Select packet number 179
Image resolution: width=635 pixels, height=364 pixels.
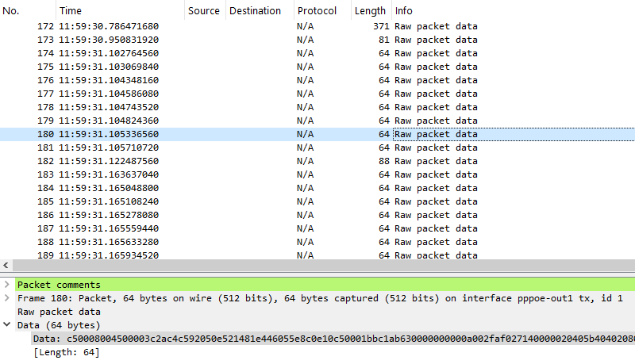317,121
